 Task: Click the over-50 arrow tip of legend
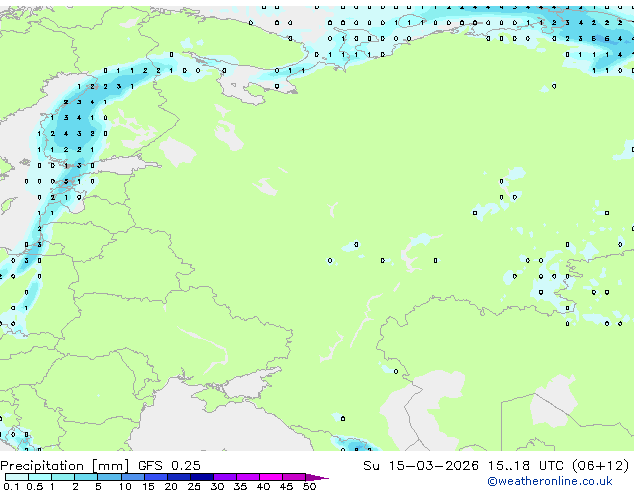317,477
